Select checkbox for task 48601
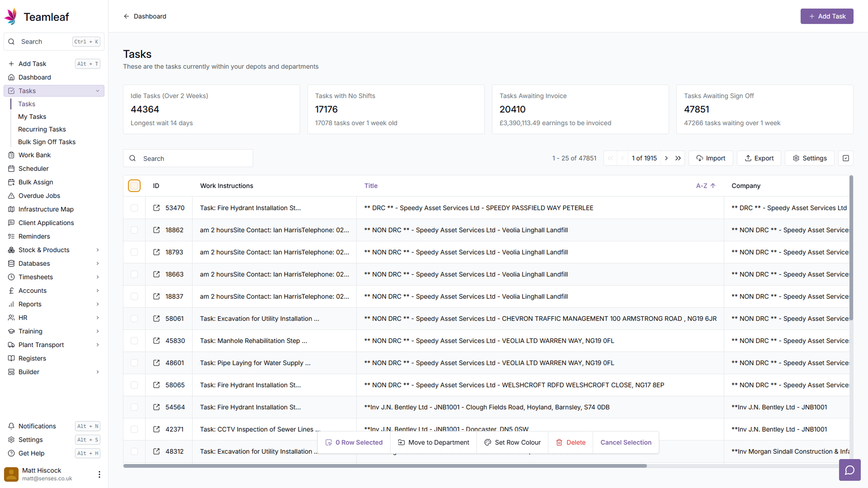The image size is (868, 488). [134, 363]
